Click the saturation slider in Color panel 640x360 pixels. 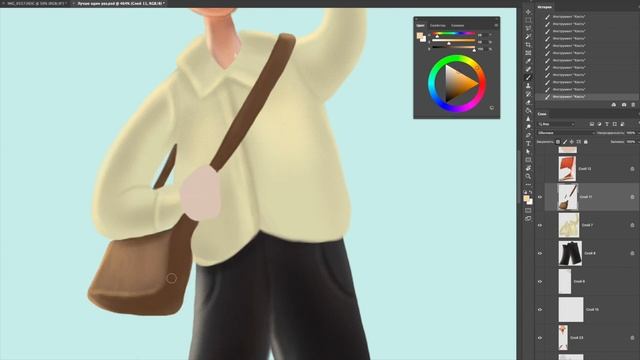click(x=453, y=40)
